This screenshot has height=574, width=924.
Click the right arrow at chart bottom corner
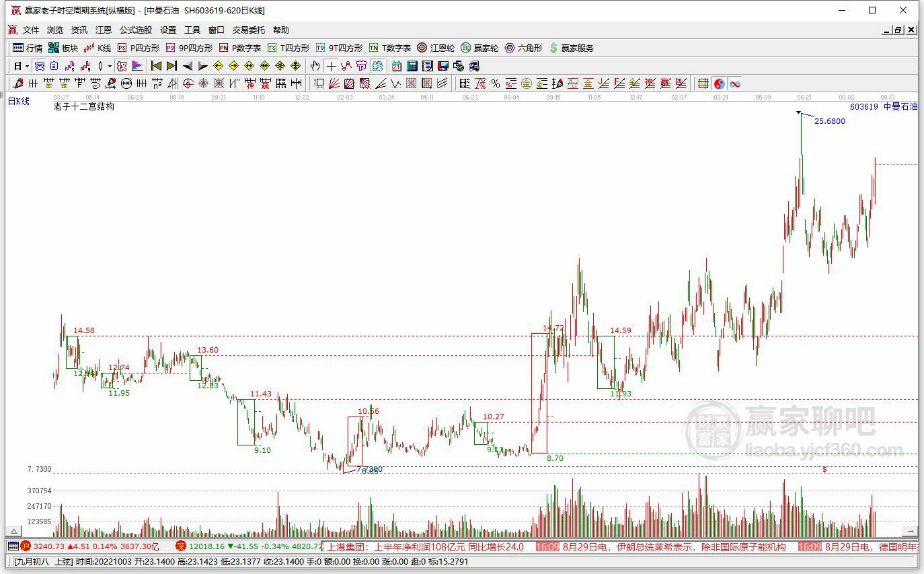[x=910, y=531]
